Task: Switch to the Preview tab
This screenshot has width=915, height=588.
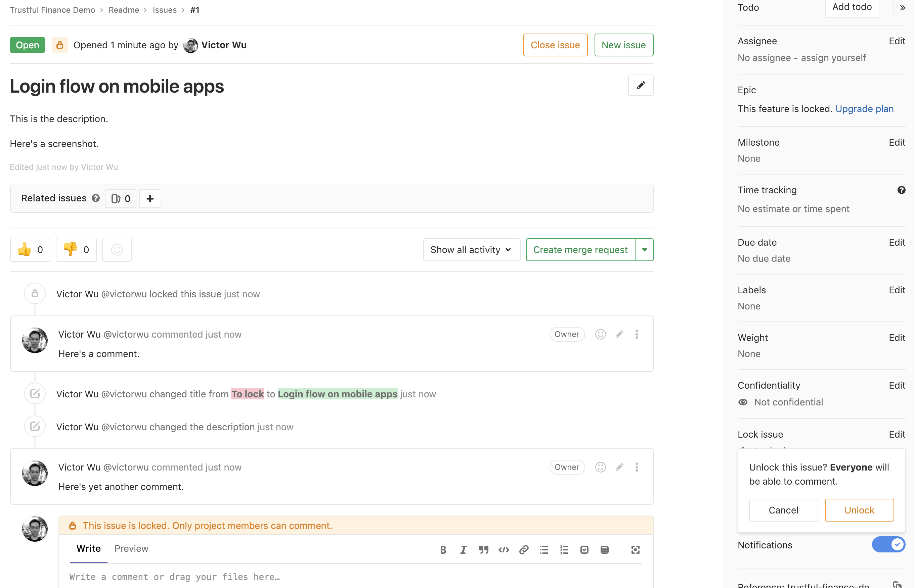Action: tap(131, 548)
